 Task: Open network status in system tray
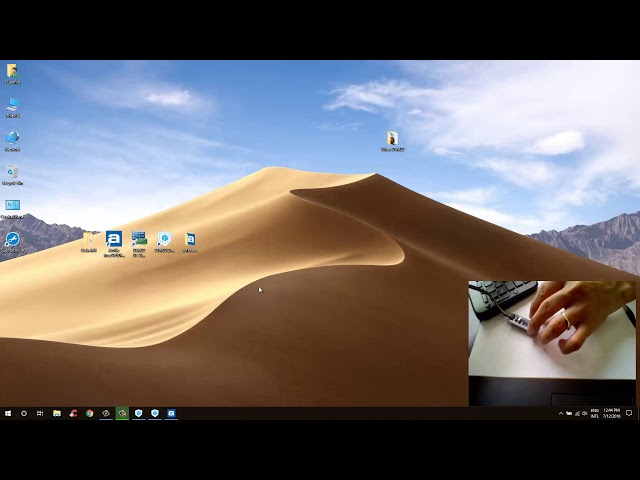coord(577,413)
